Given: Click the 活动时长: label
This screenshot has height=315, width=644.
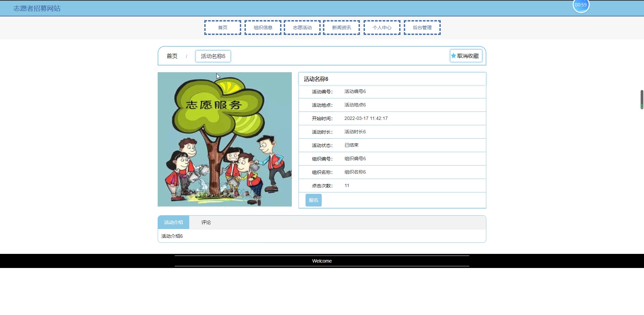Looking at the screenshot, I should 322,132.
